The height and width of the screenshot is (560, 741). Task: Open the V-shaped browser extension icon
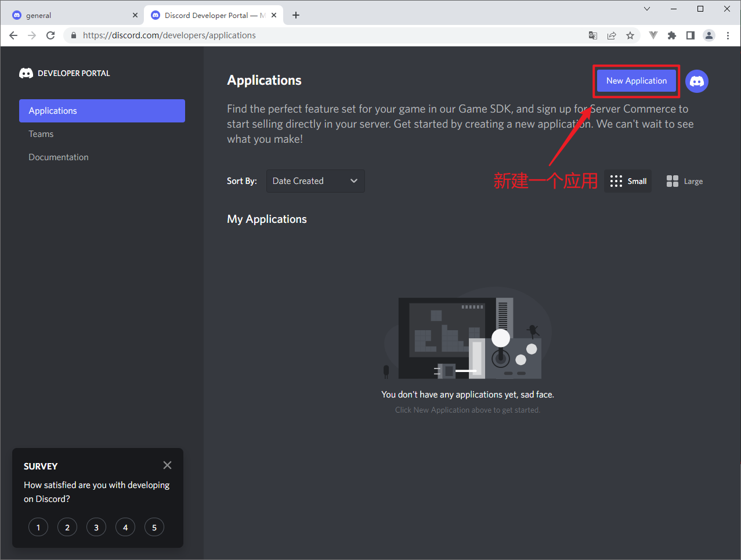point(653,35)
